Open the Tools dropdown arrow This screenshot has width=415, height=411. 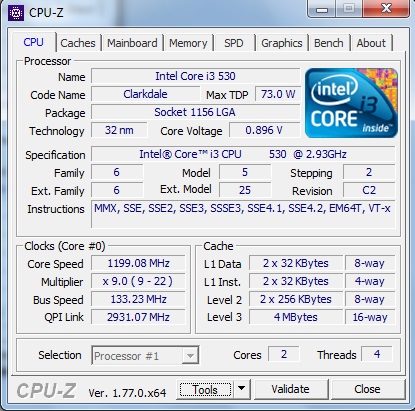[242, 389]
